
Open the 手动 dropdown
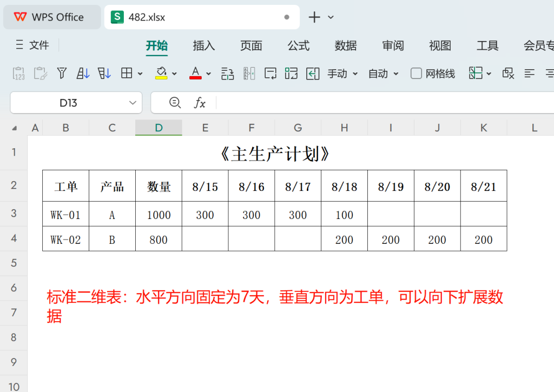[342, 74]
